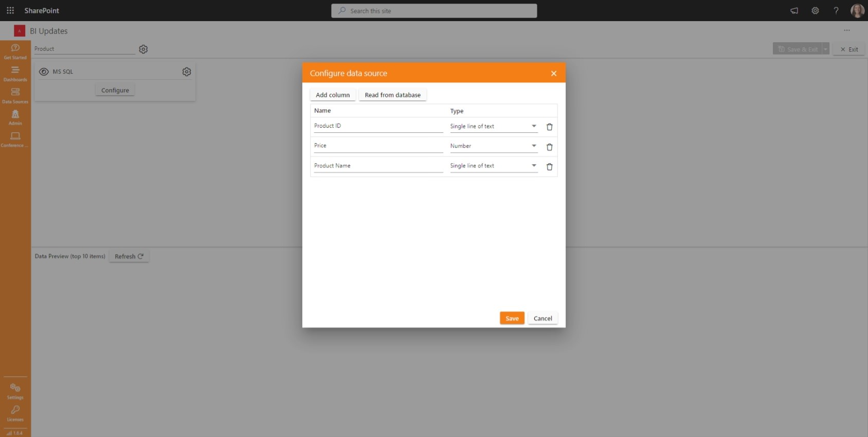Open Dashboards in left sidebar
The image size is (868, 437).
(x=15, y=73)
